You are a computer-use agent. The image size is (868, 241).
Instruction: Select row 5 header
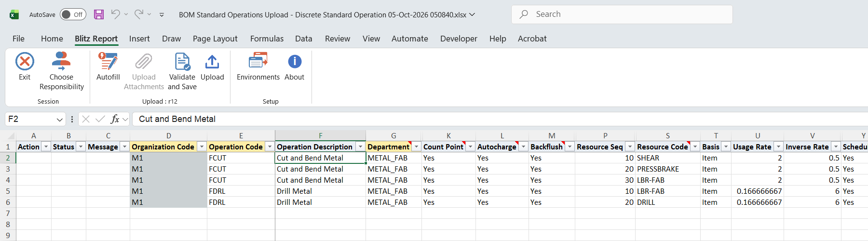8,191
